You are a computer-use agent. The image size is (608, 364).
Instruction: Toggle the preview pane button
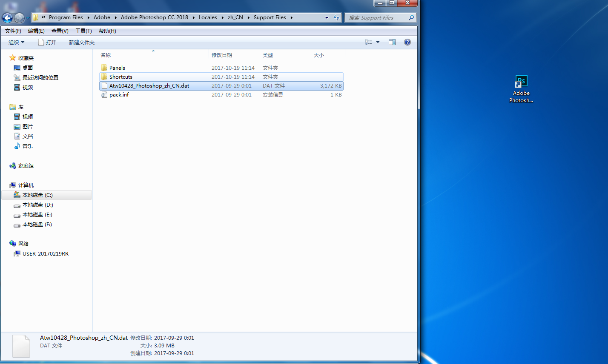tap(392, 42)
